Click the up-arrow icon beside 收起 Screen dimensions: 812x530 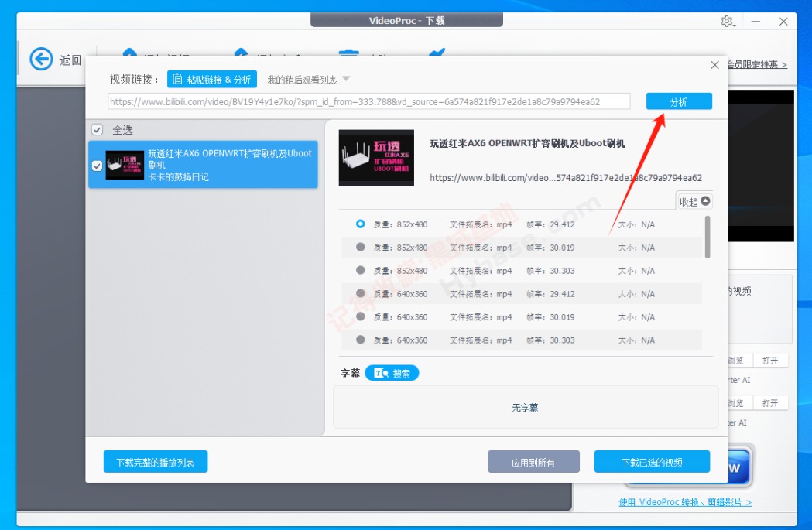[x=705, y=201]
